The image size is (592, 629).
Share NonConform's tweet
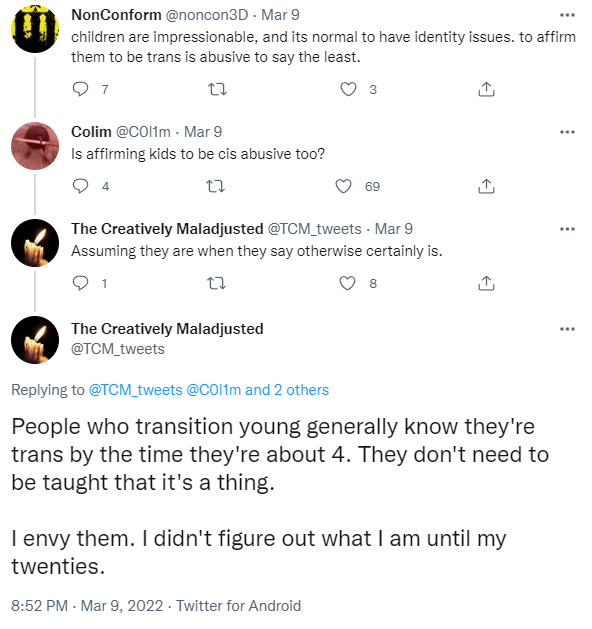click(x=486, y=89)
